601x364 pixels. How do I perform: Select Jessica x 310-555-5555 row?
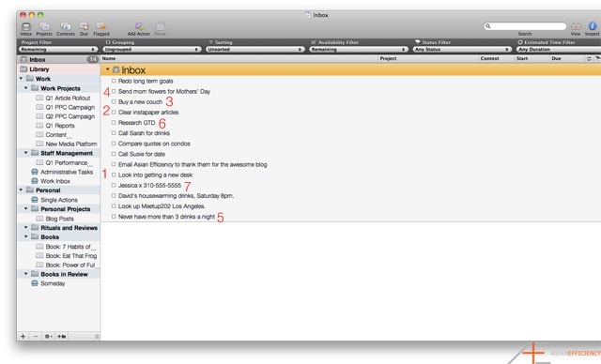click(149, 185)
